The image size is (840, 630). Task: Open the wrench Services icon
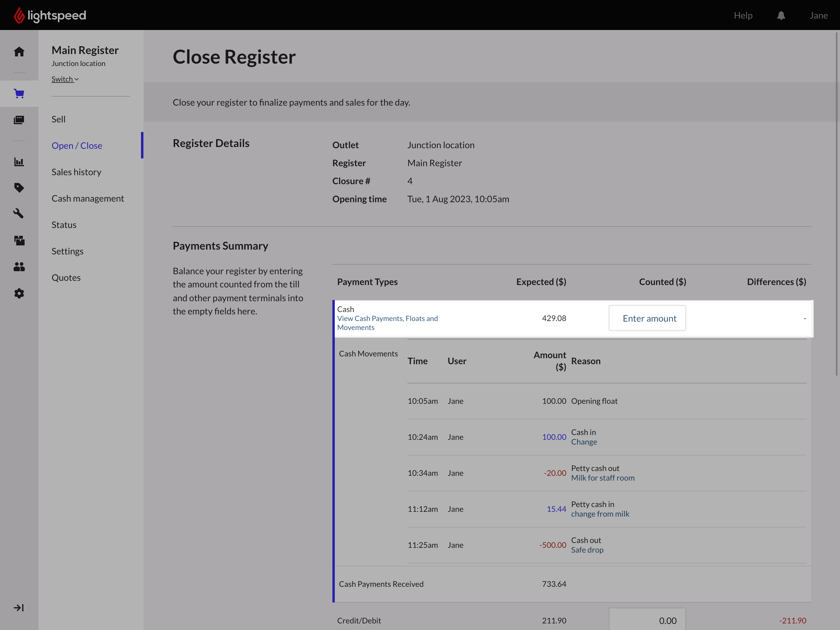coord(19,213)
